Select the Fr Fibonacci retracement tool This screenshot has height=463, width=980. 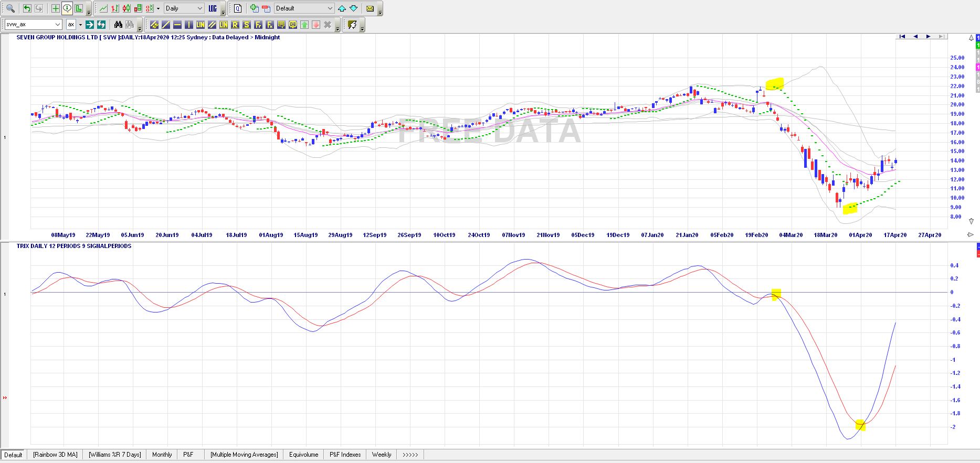click(258, 25)
